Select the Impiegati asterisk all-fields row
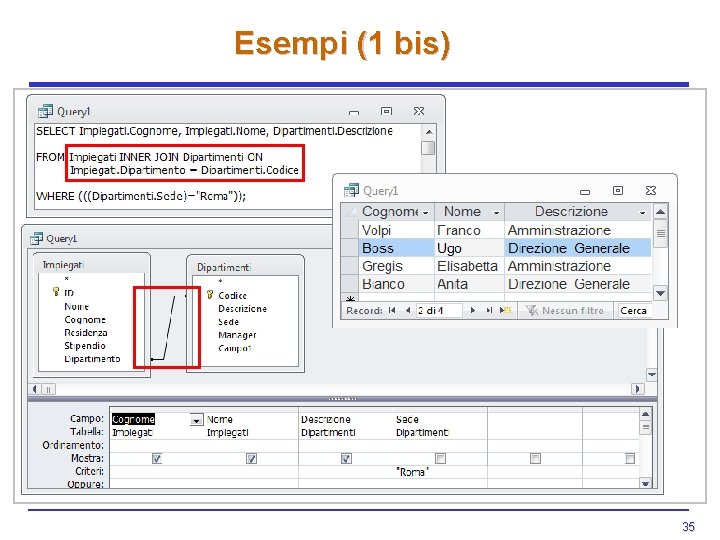The height and width of the screenshot is (540, 720). pyautogui.click(x=67, y=279)
